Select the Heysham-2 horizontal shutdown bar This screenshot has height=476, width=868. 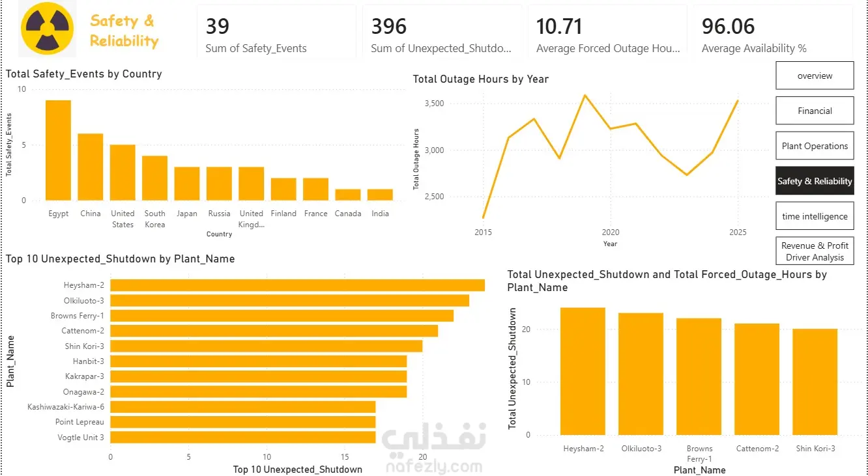[x=298, y=285]
